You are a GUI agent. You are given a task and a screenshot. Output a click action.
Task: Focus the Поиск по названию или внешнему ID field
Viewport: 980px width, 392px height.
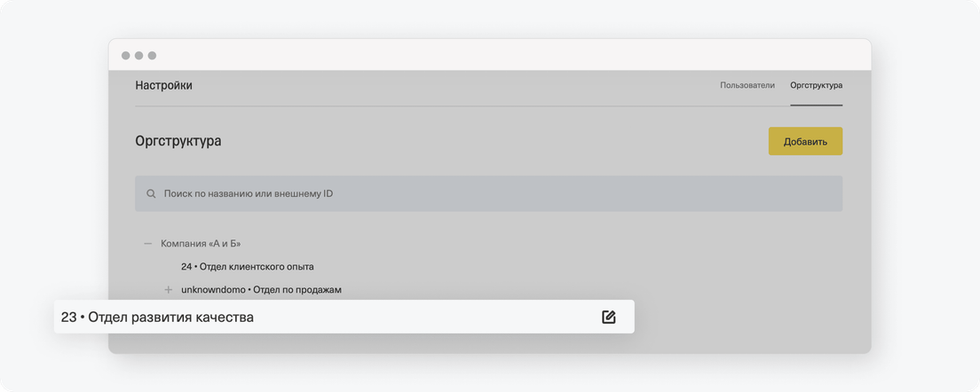tap(489, 193)
